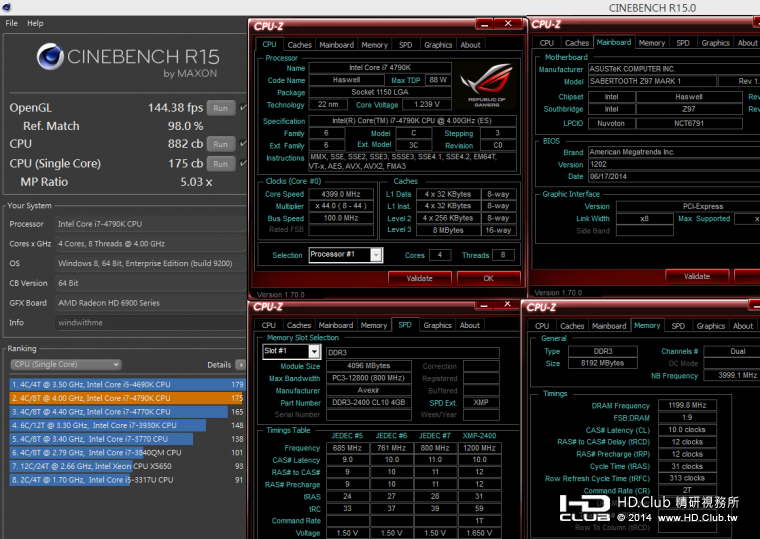
Task: Run the OpenGL benchmark
Action: point(221,108)
